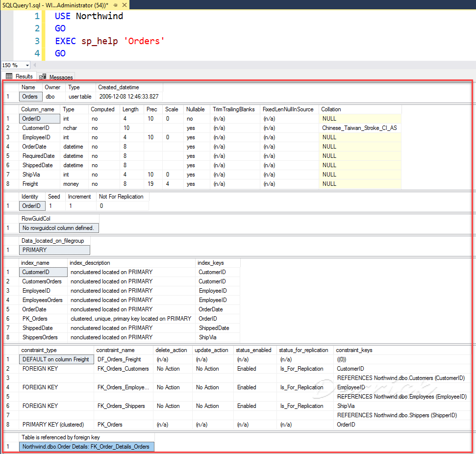This screenshot has width=476, height=454.
Task: Click the Northwind.dbo.Order Details foreign key cell
Action: pos(86,447)
